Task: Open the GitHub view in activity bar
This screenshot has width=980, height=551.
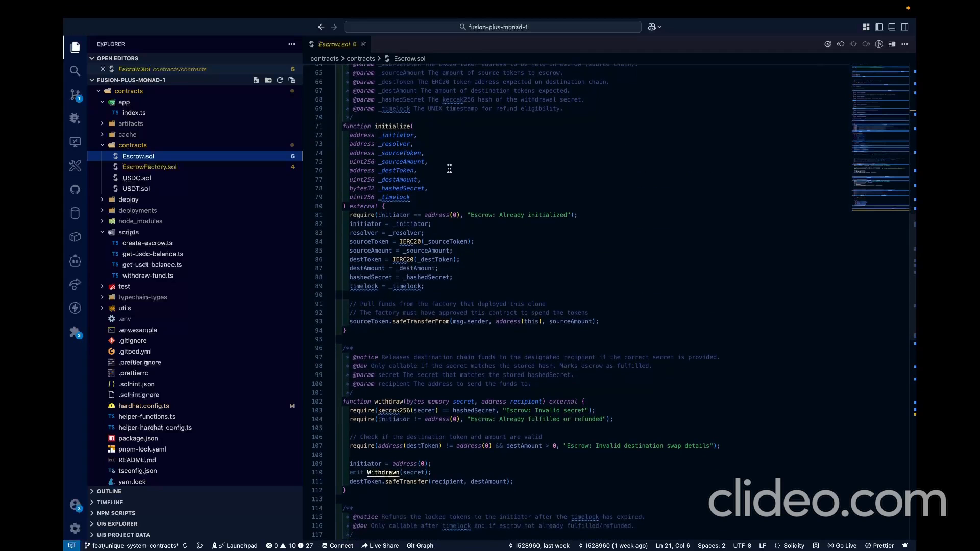Action: tap(75, 189)
